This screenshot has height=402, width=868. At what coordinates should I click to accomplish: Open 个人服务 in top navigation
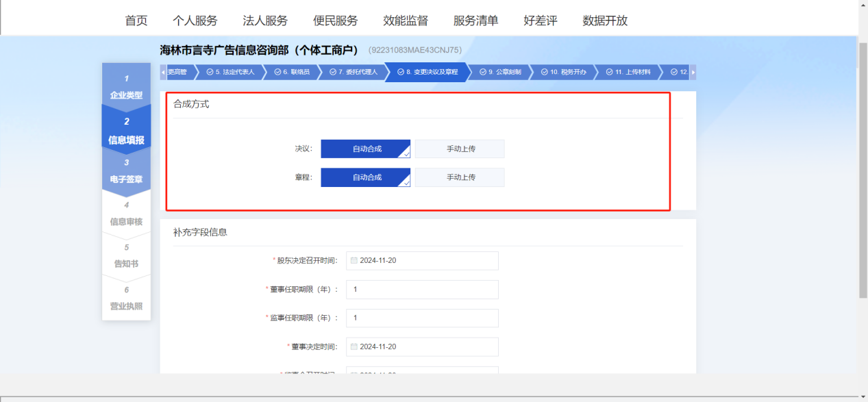(195, 21)
